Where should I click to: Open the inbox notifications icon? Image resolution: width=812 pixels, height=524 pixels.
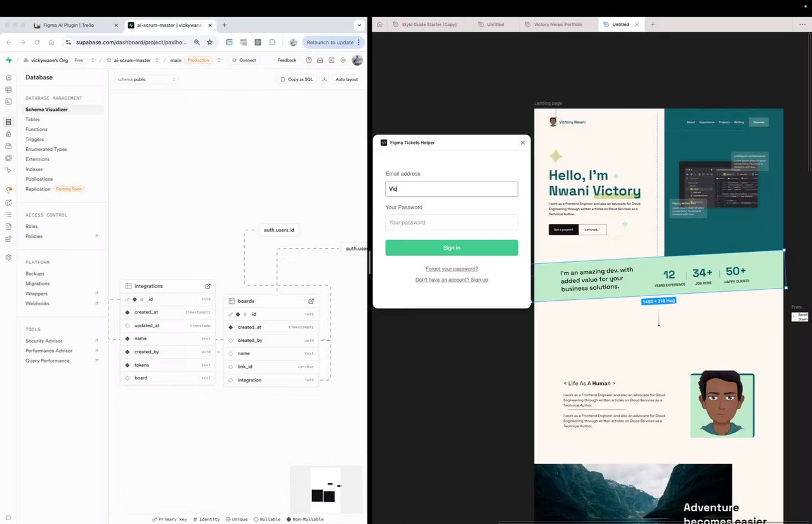coord(320,60)
